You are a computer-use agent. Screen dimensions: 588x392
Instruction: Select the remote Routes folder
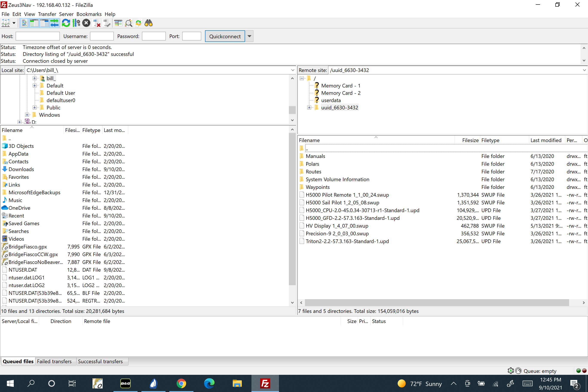(313, 172)
